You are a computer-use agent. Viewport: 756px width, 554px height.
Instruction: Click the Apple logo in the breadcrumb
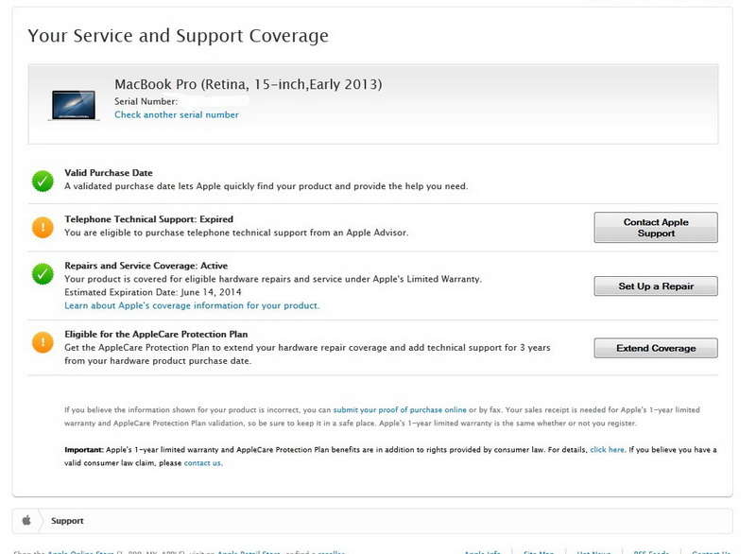[x=26, y=520]
